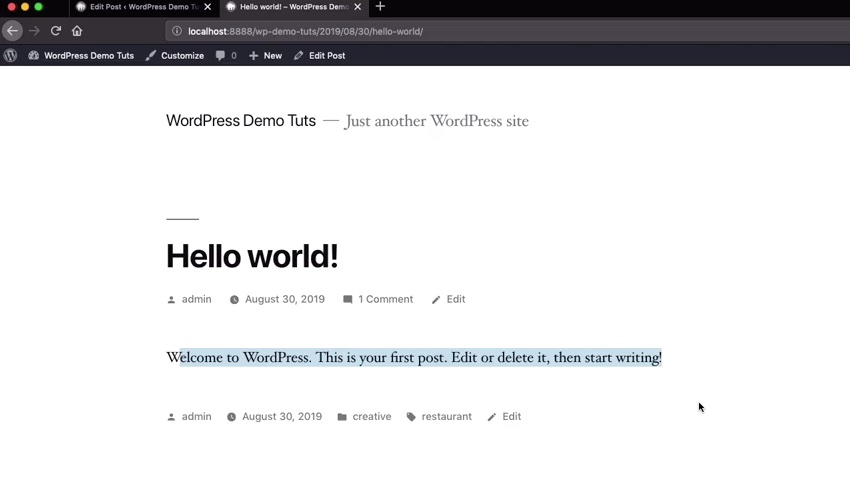Click the comments count 0 in admin bar
The image size is (850, 478).
tap(234, 55)
